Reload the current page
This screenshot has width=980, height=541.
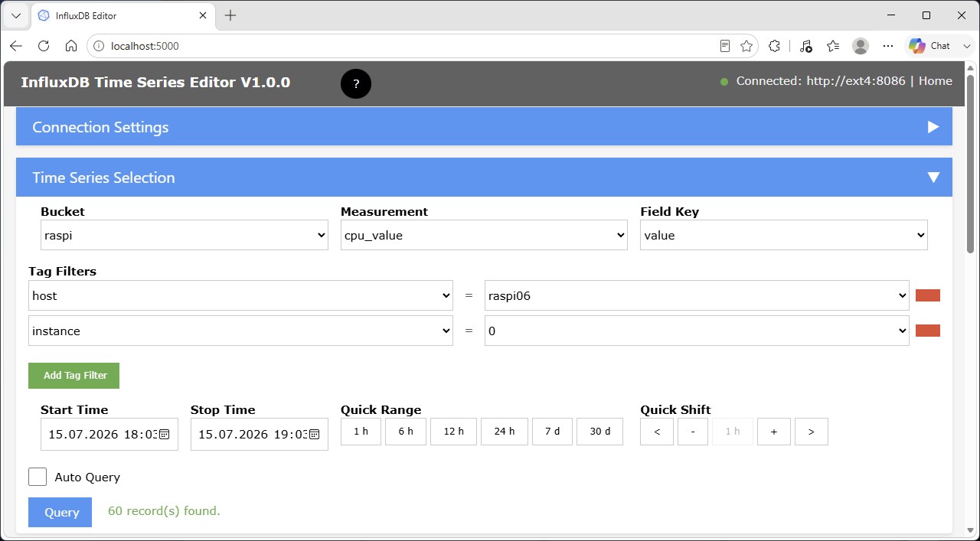pyautogui.click(x=44, y=46)
